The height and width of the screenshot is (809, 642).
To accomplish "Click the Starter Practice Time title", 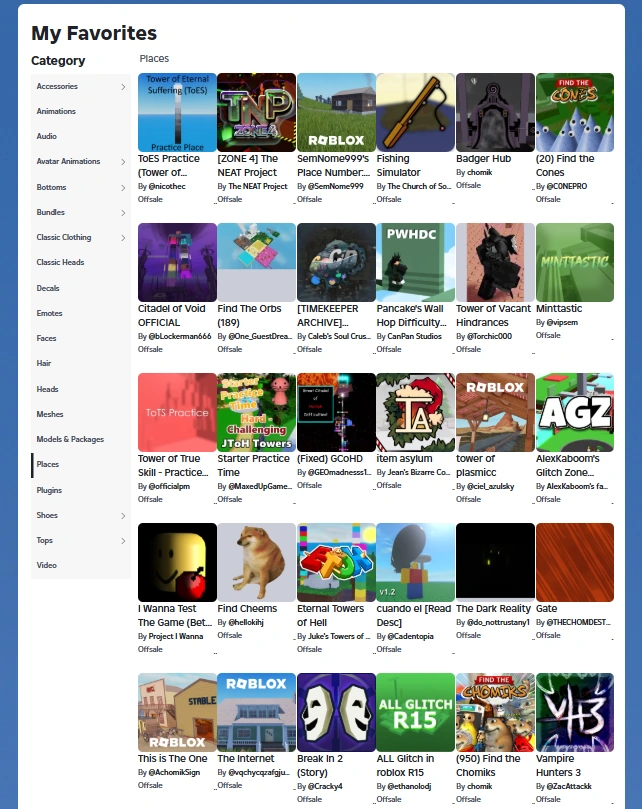I will pos(253,465).
